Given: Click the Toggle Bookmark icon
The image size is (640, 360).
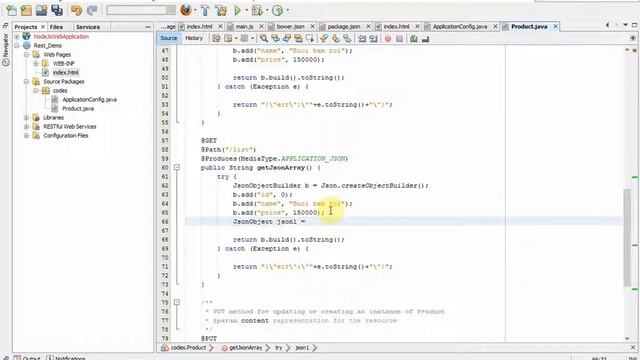Looking at the screenshot, I should (x=347, y=38).
